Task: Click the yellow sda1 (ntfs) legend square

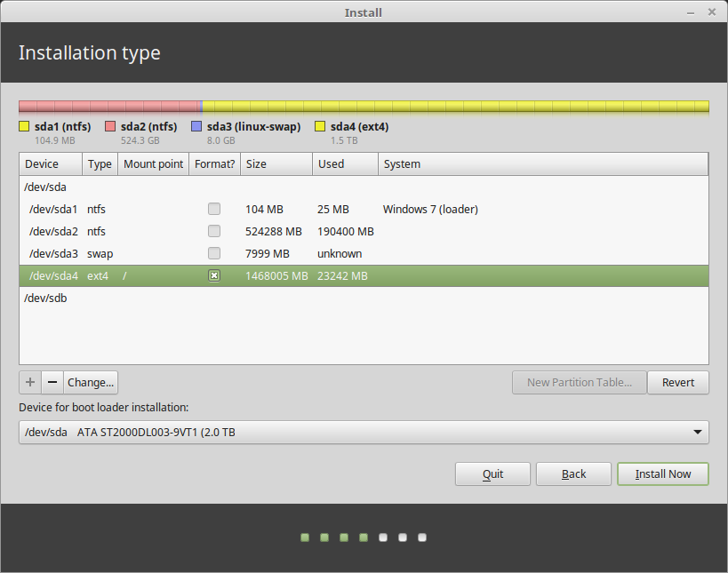Action: [x=24, y=126]
